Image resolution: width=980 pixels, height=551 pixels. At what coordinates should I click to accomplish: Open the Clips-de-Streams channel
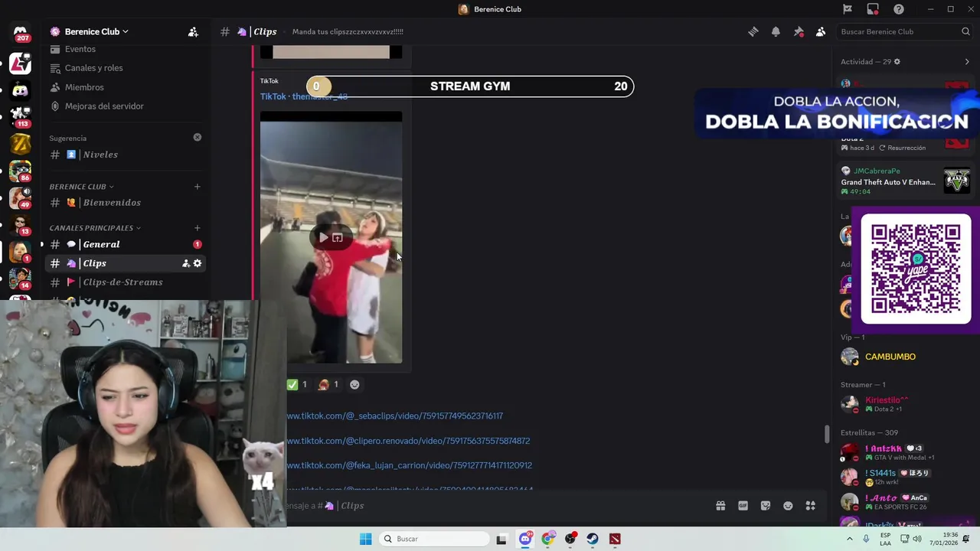pos(122,282)
